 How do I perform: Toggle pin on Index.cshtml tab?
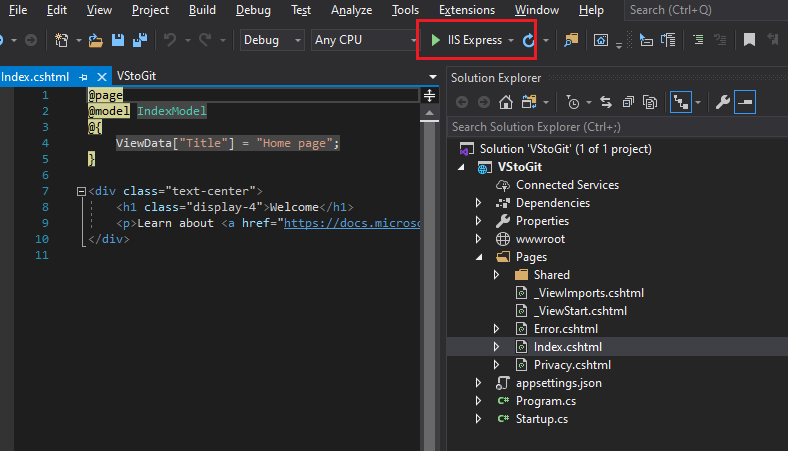pos(83,77)
